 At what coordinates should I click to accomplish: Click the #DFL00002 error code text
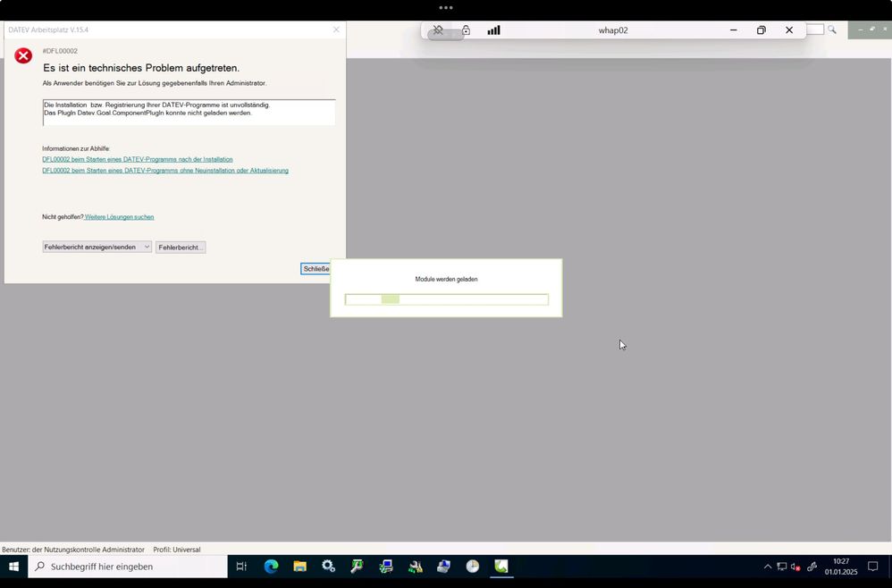point(60,51)
